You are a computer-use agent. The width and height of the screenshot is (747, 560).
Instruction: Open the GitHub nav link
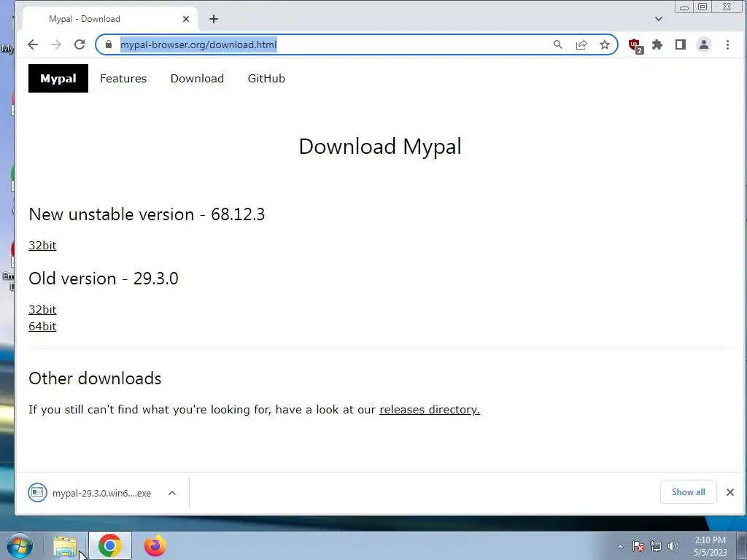click(x=266, y=79)
